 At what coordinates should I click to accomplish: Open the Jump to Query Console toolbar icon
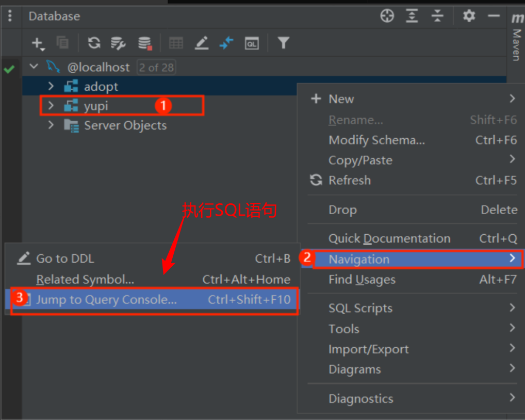pos(251,44)
